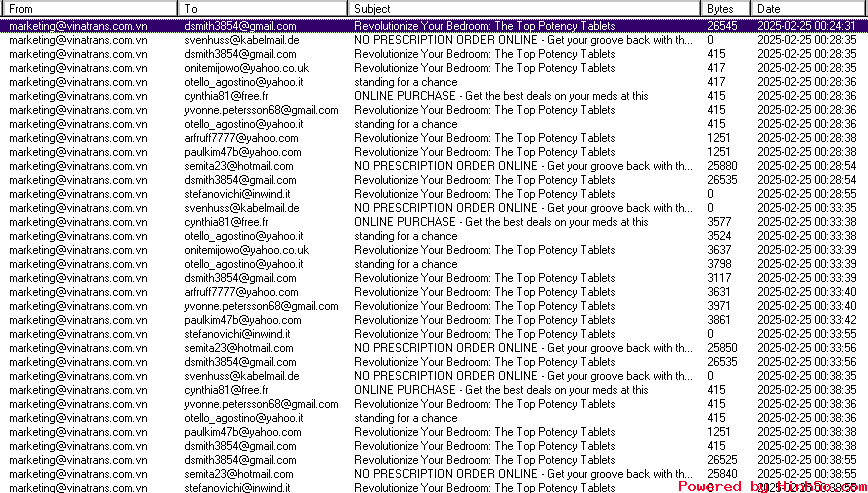Screen dimensions: 868x493
Task: Select the svenhuss@kabelmail.de recipient dated 00:28:35
Action: click(x=242, y=40)
